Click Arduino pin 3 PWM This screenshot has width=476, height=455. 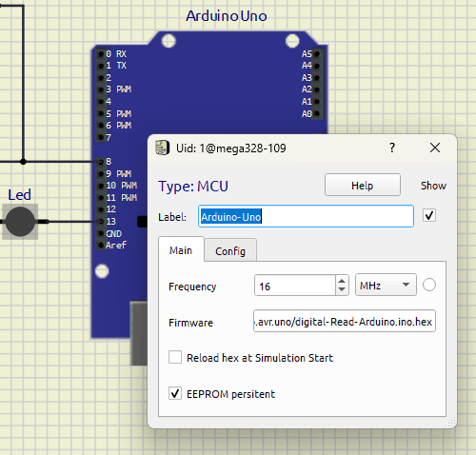coord(101,89)
